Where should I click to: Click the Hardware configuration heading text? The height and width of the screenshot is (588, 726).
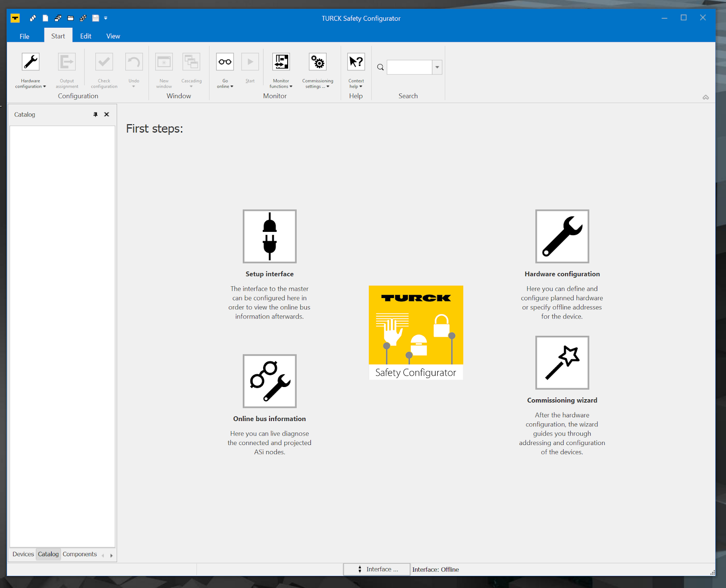(x=562, y=274)
